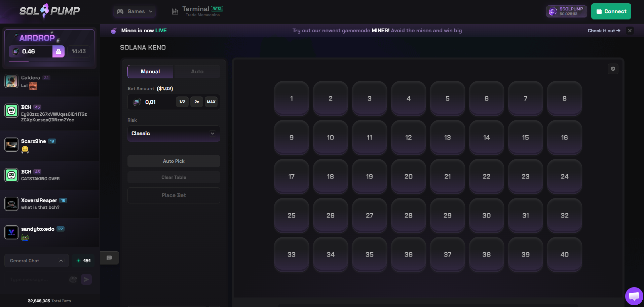The height and width of the screenshot is (307, 644).
Task: Switch to the Manual betting tab
Action: click(x=150, y=72)
